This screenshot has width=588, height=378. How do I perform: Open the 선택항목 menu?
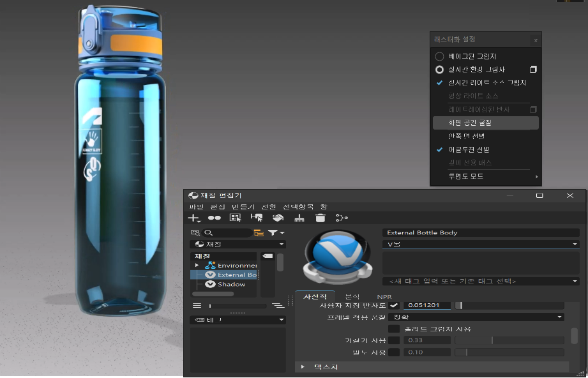pyautogui.click(x=298, y=207)
